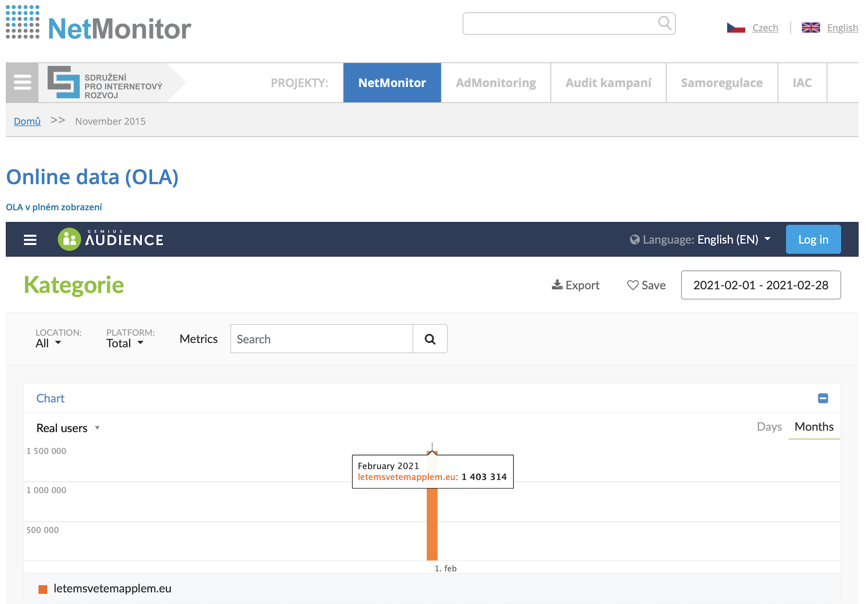Click the Gemius Audience logo
This screenshot has height=604, width=868.
pyautogui.click(x=111, y=239)
